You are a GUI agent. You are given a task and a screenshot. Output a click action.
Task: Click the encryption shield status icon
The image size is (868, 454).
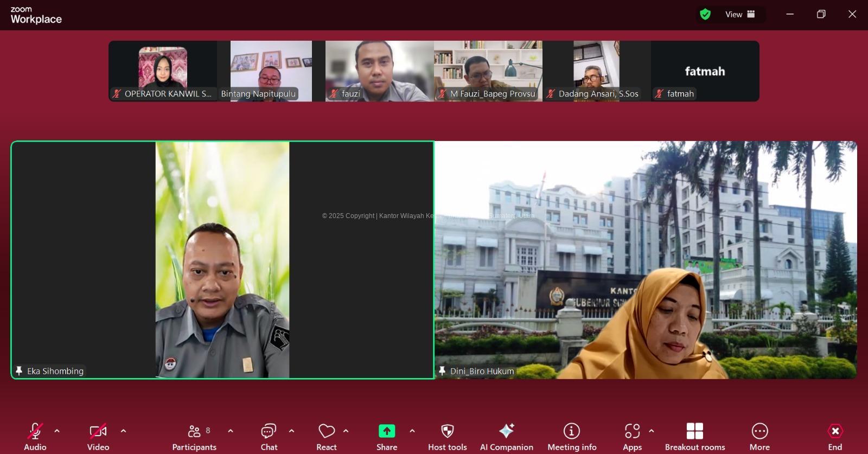[705, 15]
